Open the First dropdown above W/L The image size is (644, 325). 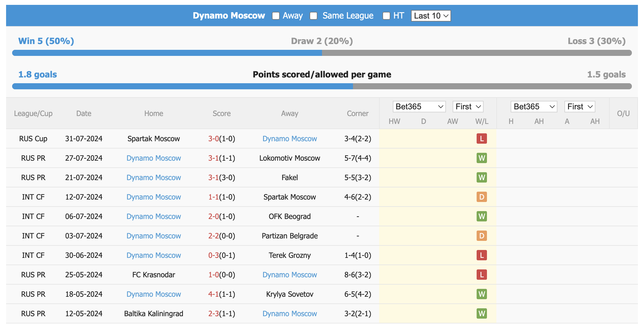tap(468, 107)
